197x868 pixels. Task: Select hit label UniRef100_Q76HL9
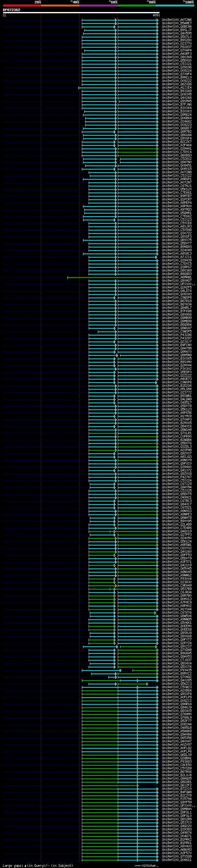point(177,718)
